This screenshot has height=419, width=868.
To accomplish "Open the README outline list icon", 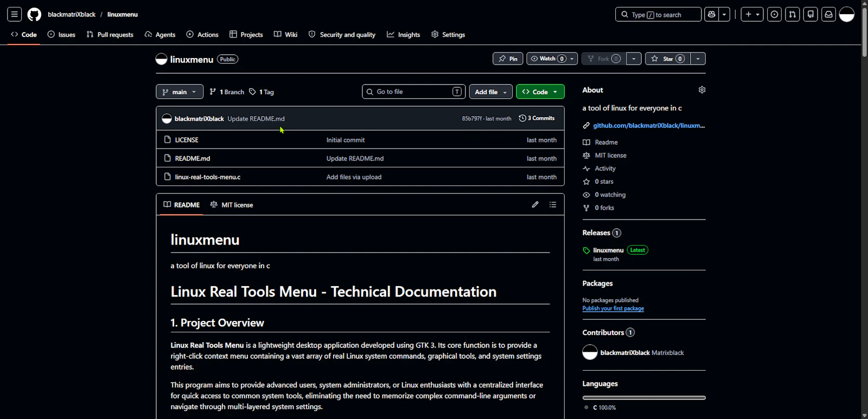I will [553, 204].
